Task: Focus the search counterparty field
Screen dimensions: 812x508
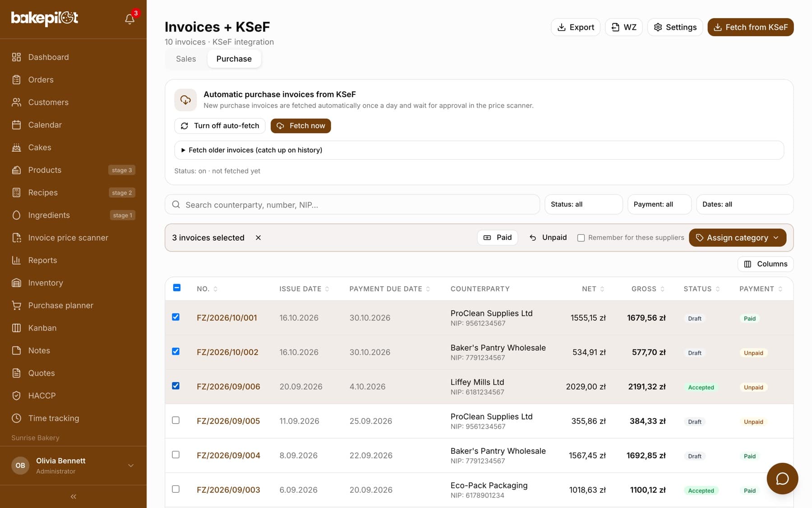Action: (x=352, y=205)
